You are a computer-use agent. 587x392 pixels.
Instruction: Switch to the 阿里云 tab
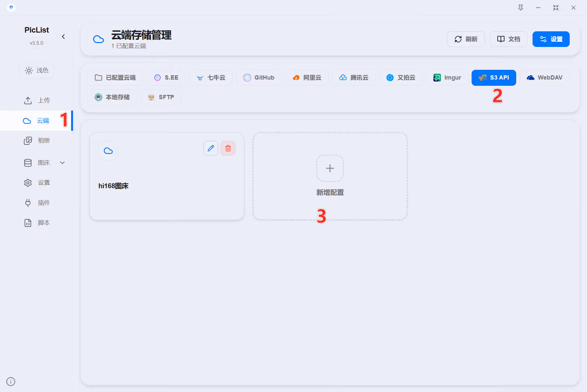307,78
